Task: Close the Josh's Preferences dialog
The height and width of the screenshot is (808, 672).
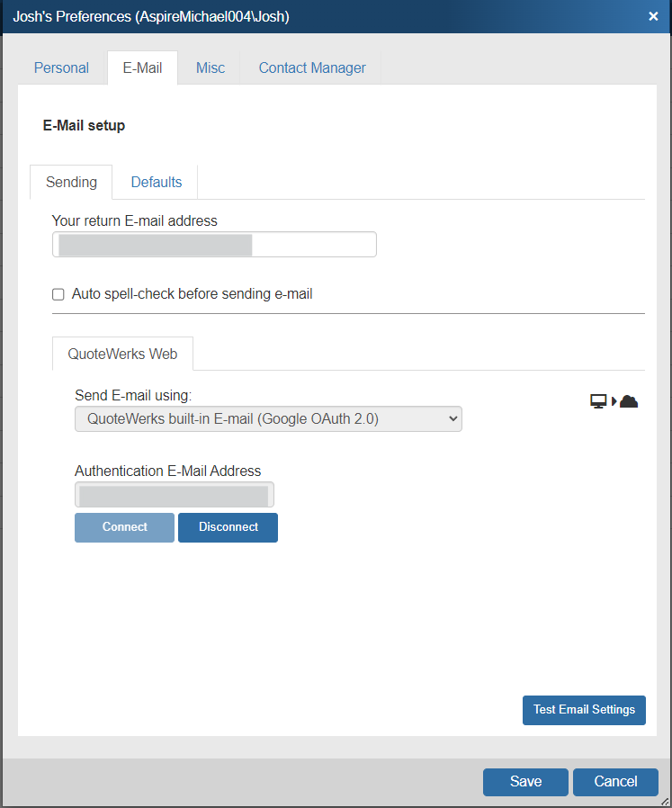Action: coord(653,16)
